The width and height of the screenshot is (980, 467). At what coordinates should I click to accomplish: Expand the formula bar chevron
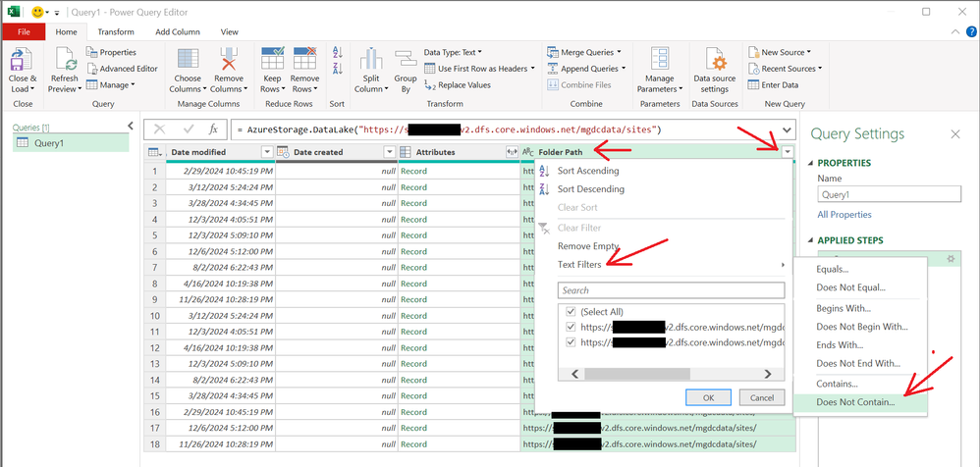787,130
